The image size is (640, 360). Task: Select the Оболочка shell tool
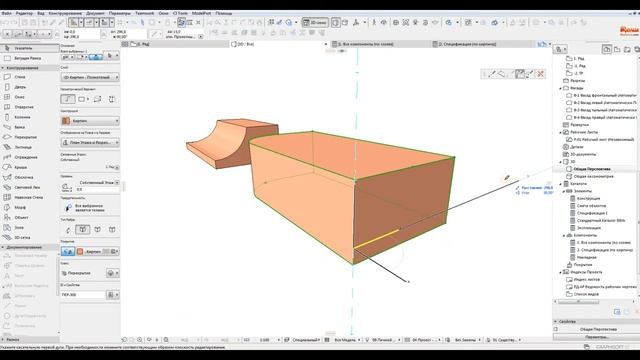coord(29,178)
